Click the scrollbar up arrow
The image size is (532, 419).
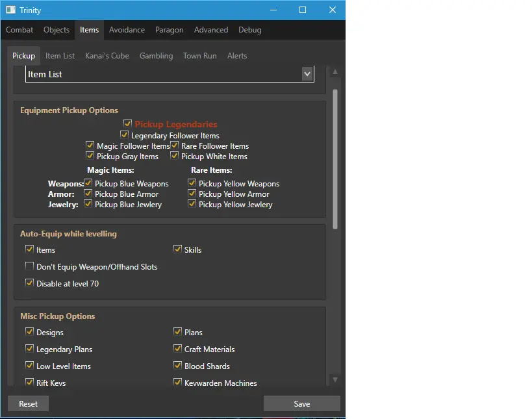(x=335, y=71)
